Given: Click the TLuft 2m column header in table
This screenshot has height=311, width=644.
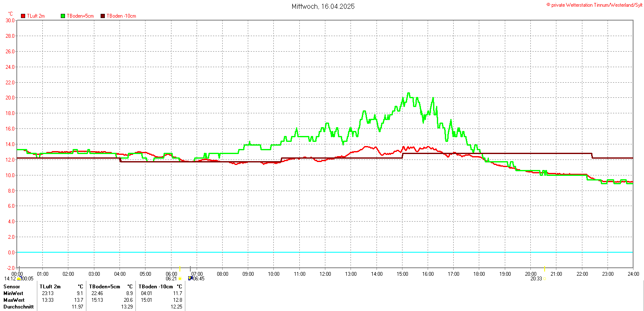Looking at the screenshot, I should coord(50,287).
